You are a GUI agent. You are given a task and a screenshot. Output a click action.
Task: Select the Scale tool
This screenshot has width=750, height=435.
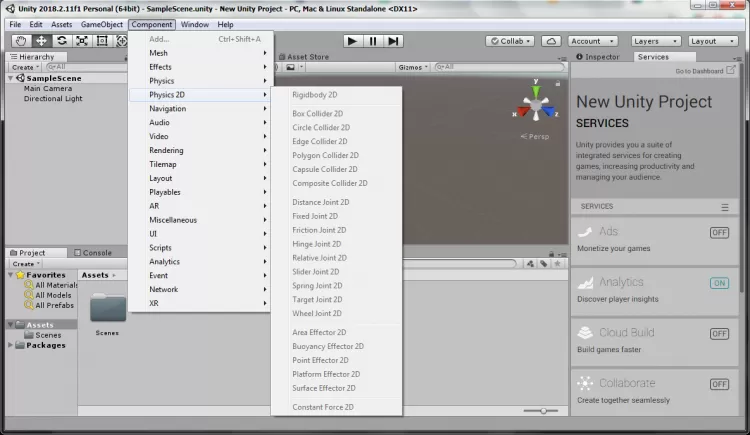point(82,41)
